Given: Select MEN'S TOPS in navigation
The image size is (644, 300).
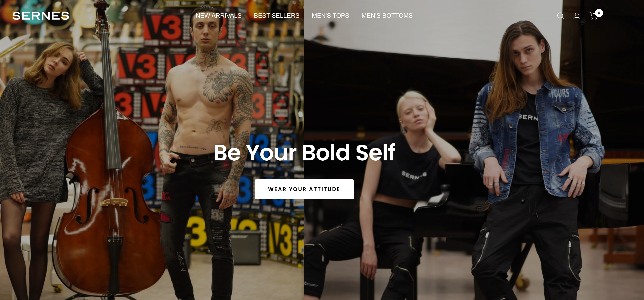Looking at the screenshot, I should point(330,16).
